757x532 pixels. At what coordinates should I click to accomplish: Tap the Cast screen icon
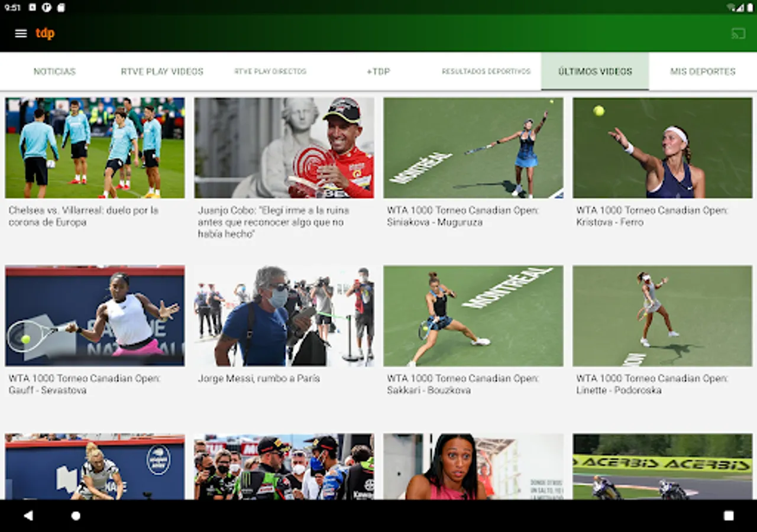[738, 34]
